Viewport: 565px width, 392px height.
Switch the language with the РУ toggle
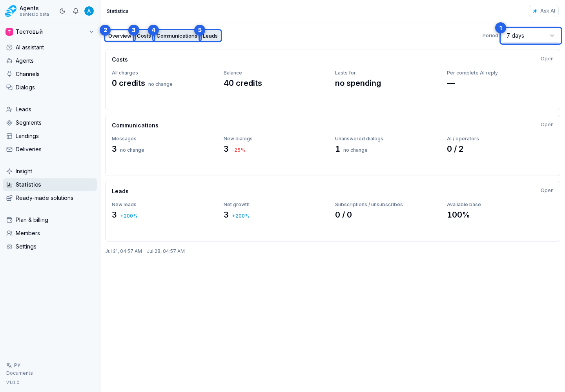[x=13, y=365]
